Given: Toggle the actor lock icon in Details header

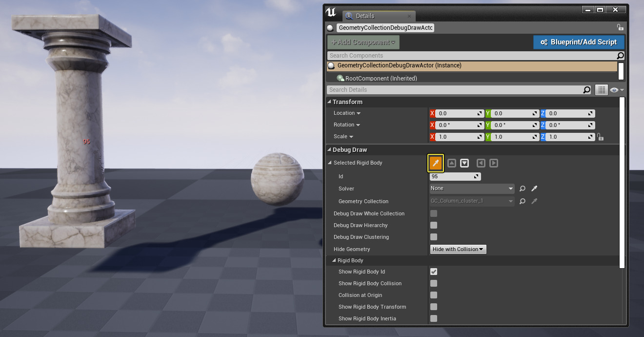Looking at the screenshot, I should pyautogui.click(x=620, y=28).
